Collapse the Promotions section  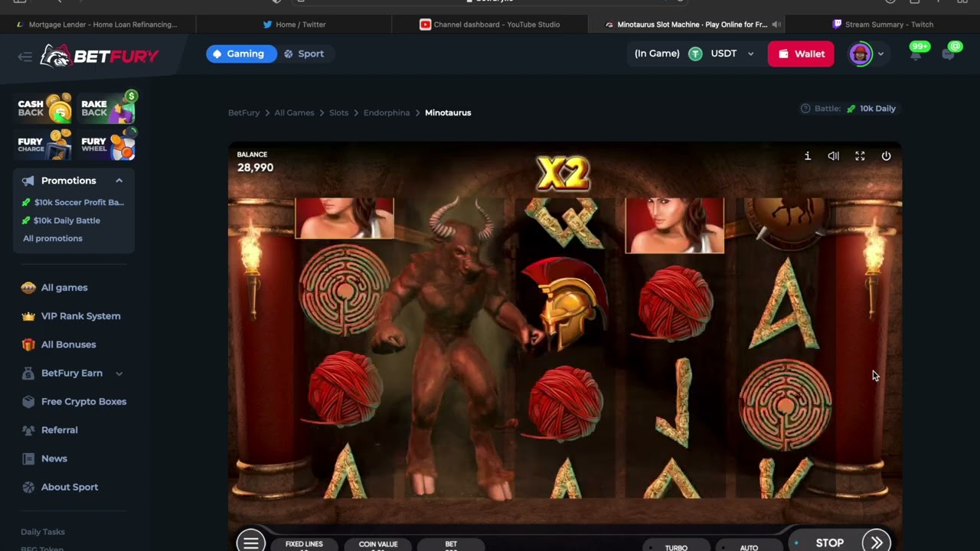click(x=119, y=181)
